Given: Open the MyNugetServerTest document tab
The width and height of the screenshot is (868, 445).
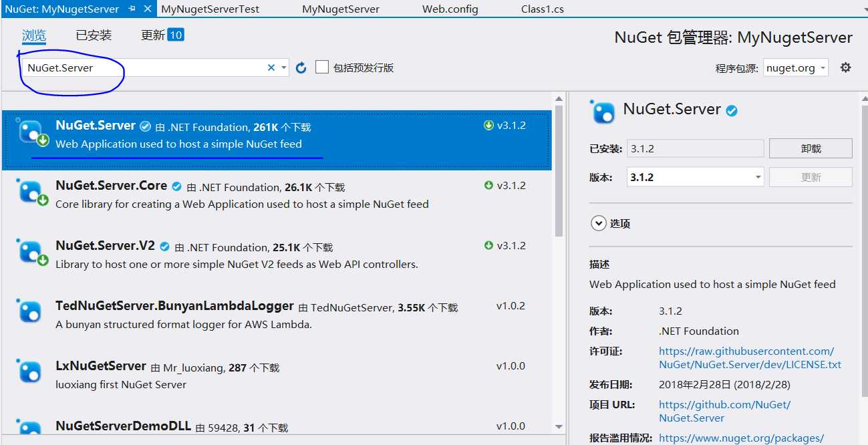Looking at the screenshot, I should click(x=210, y=9).
